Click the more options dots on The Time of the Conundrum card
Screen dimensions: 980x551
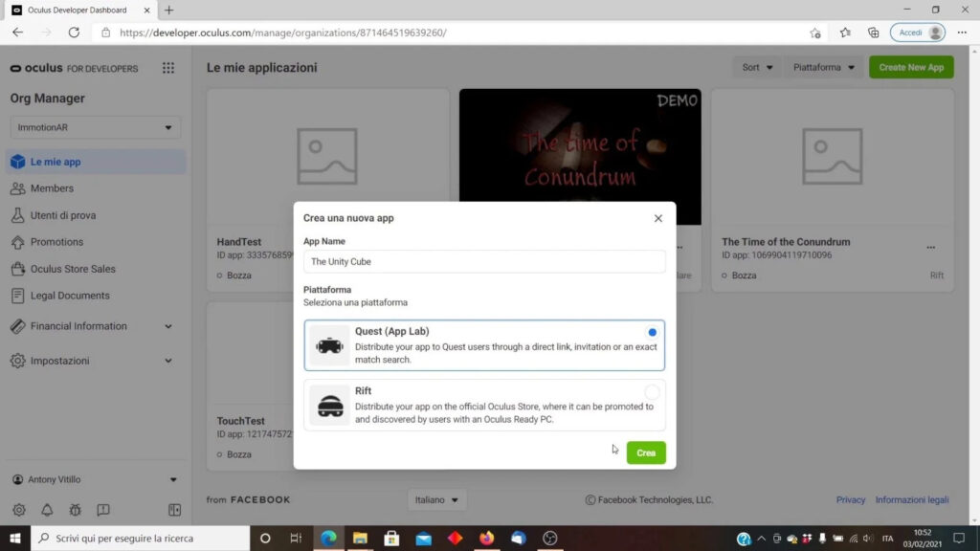(x=930, y=248)
